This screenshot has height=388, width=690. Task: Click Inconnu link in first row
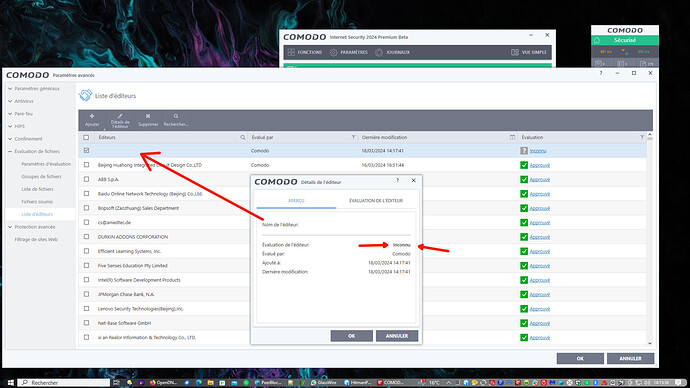coord(538,150)
